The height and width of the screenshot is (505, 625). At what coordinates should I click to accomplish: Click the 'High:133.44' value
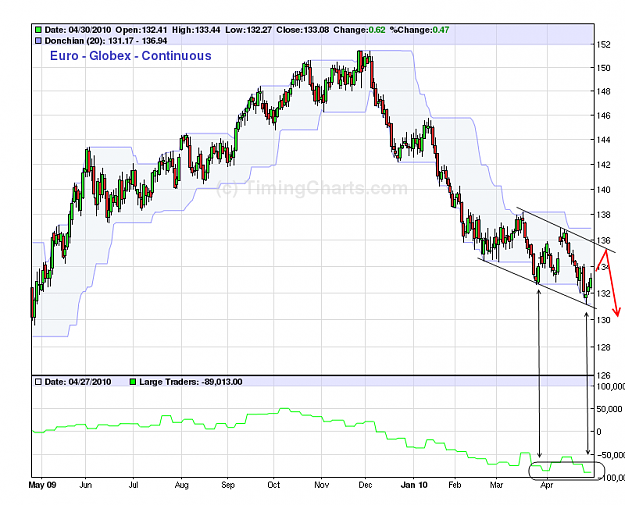pyautogui.click(x=196, y=30)
